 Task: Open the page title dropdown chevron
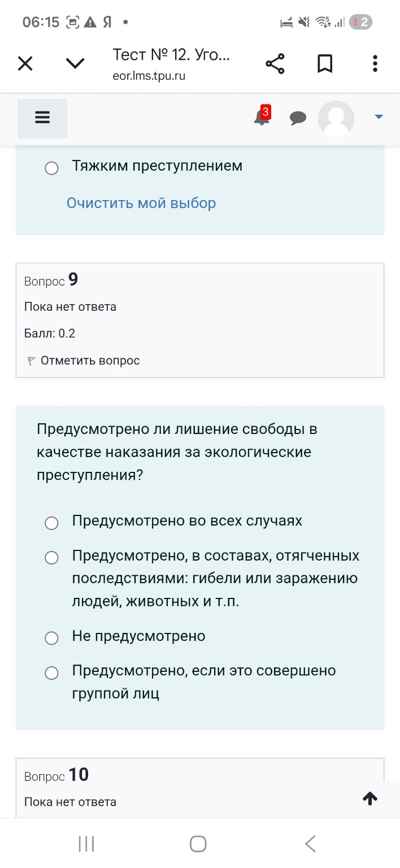click(75, 63)
